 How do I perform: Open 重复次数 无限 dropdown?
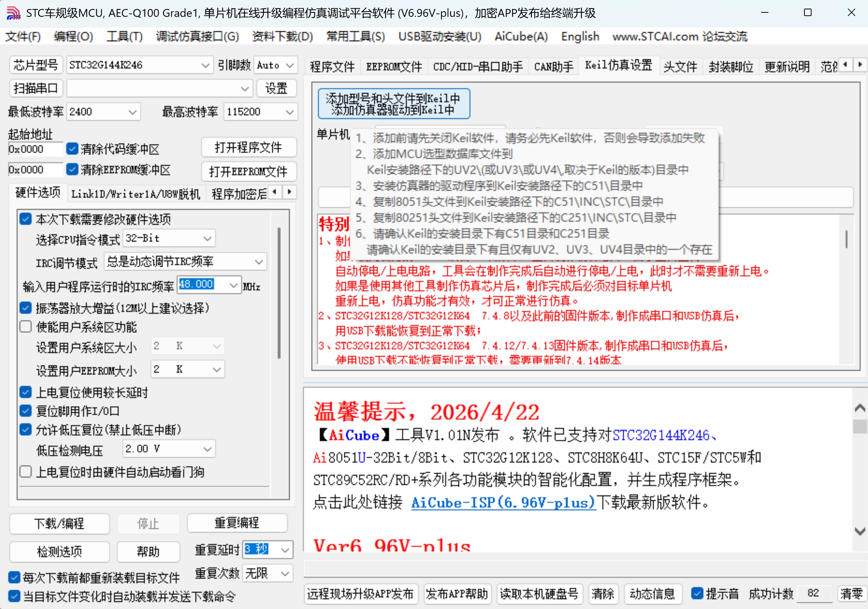(x=268, y=573)
